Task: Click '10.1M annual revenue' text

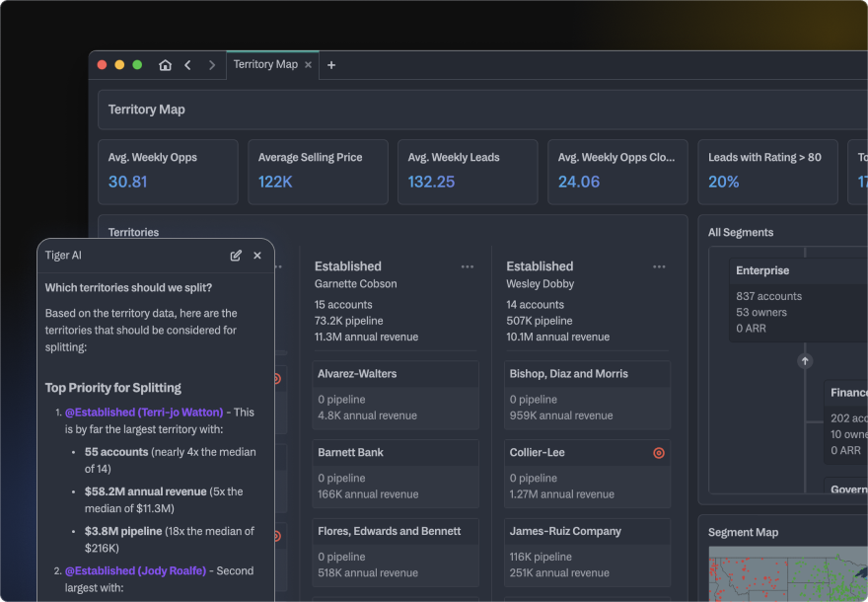Action: point(558,337)
